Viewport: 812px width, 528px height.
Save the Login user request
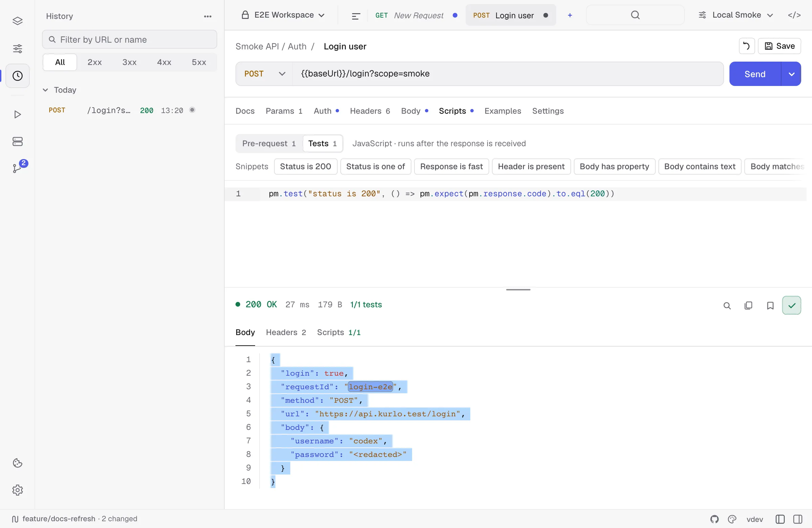(779, 46)
